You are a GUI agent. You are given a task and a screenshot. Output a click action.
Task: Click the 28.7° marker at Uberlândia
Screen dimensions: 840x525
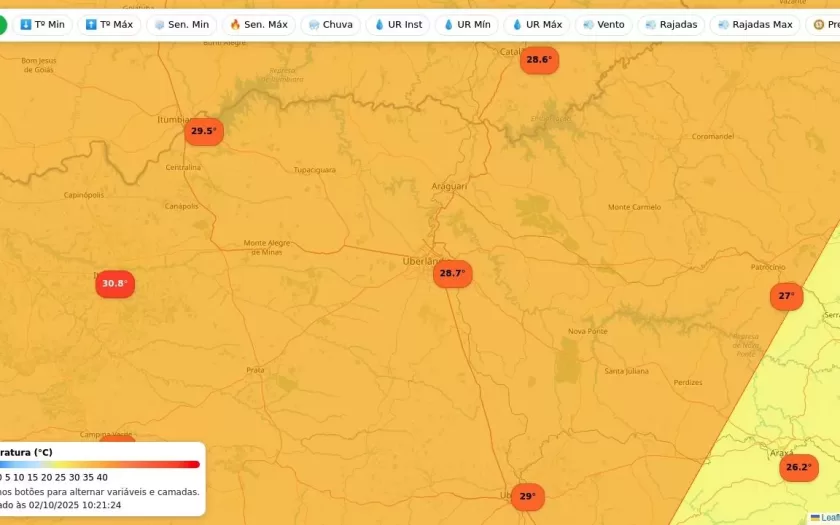click(452, 273)
